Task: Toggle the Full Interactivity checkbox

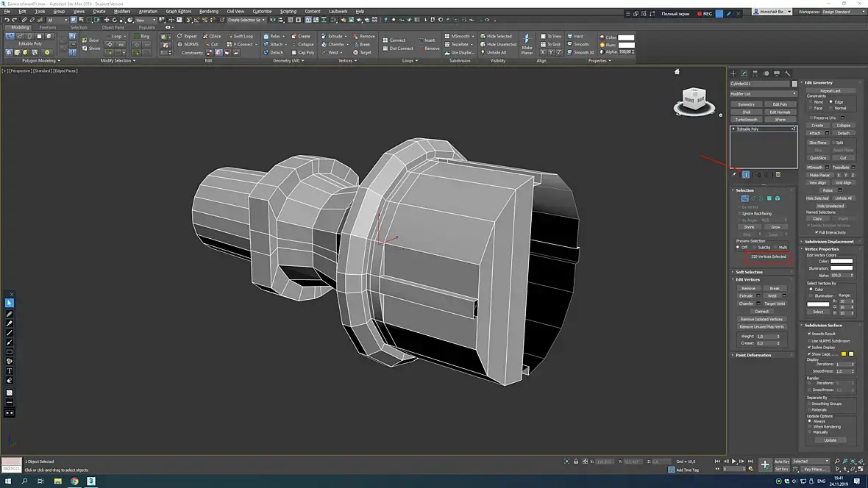Action: coord(817,232)
